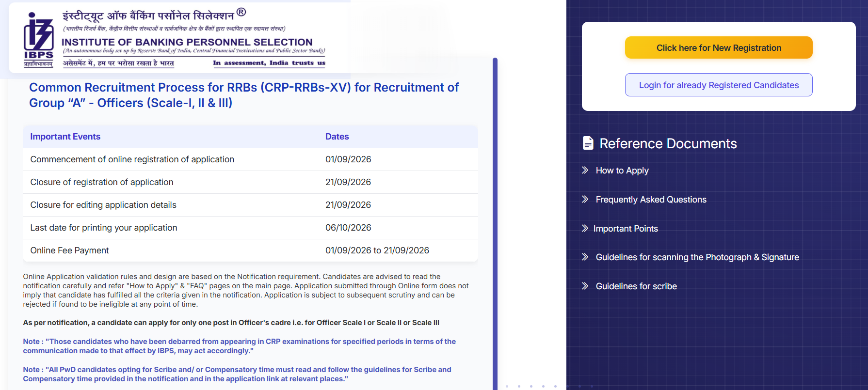Click the Dates column header

[337, 137]
